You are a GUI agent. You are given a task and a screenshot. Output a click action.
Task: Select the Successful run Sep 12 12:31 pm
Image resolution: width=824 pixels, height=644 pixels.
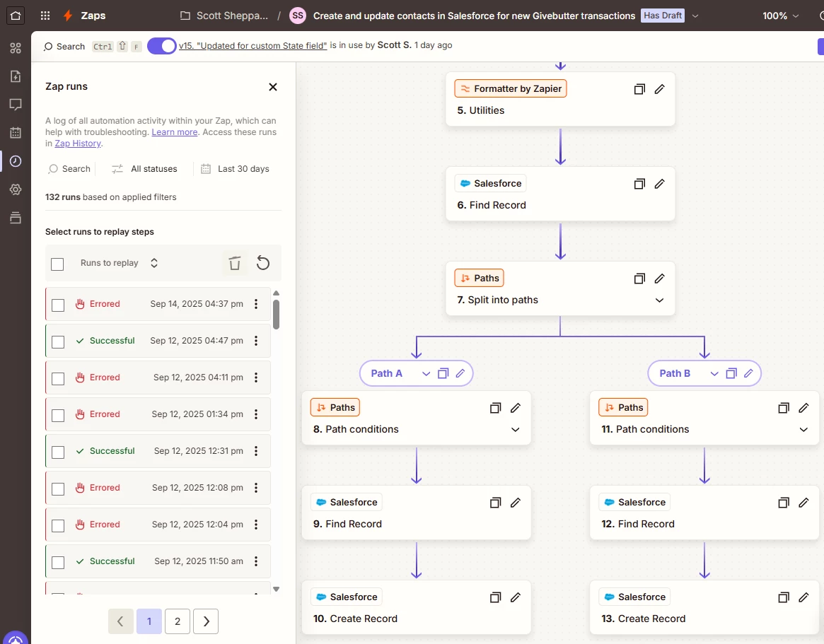[58, 452]
